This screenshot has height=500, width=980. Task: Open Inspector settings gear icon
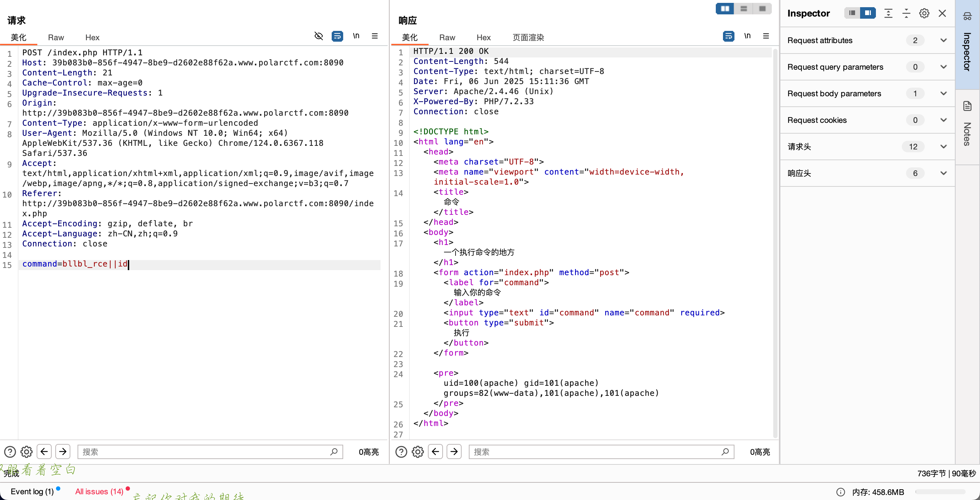(924, 13)
